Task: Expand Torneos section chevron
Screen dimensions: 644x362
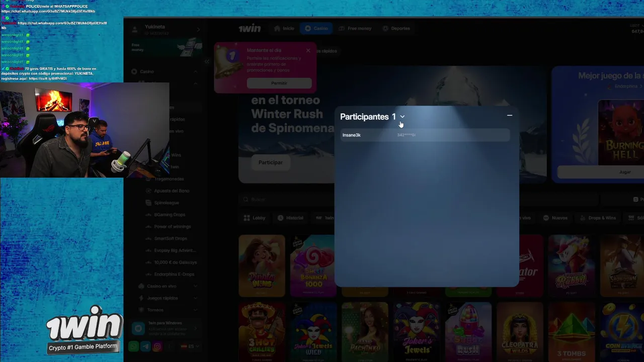Action: click(x=196, y=310)
